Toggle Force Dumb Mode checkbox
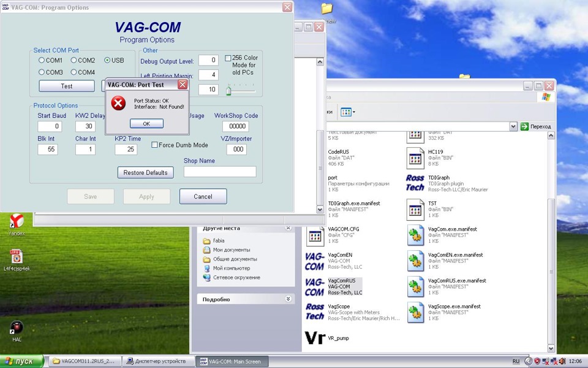Viewport: 588px width, 368px height. tap(154, 145)
